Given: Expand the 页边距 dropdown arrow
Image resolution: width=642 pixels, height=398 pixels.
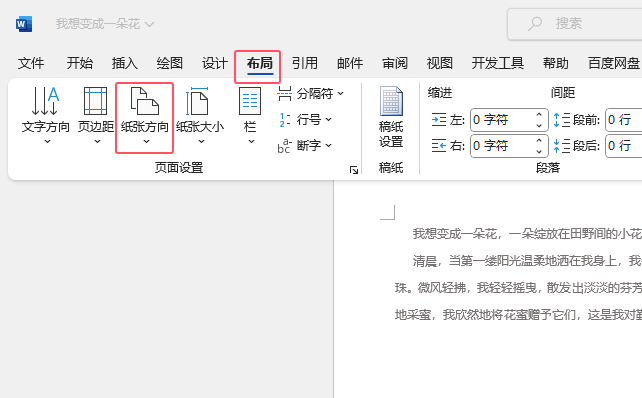Looking at the screenshot, I should [97, 142].
